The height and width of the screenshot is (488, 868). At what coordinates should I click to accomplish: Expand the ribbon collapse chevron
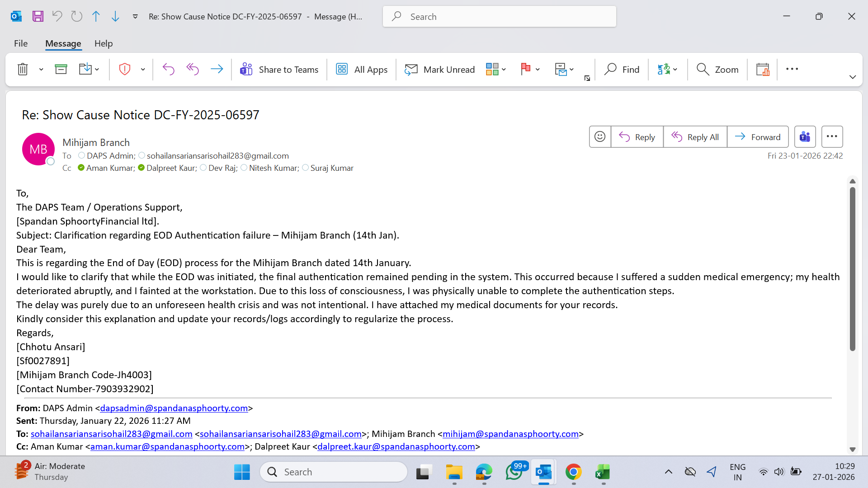[853, 77]
